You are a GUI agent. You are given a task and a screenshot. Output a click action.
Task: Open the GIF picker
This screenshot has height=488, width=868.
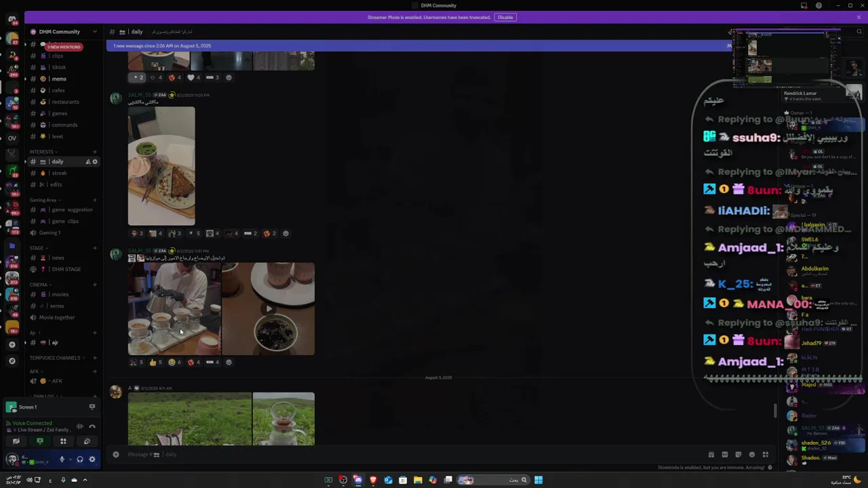coord(725,454)
